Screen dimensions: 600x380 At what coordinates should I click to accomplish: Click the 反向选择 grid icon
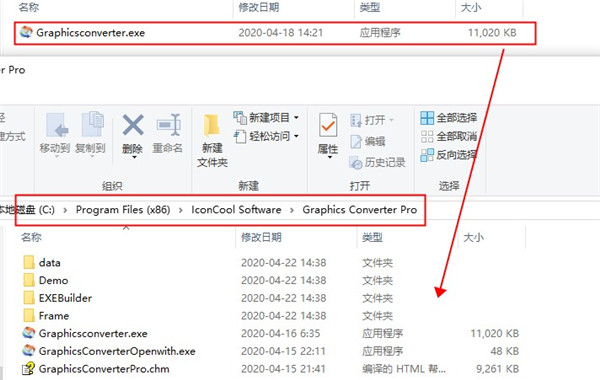tap(427, 155)
